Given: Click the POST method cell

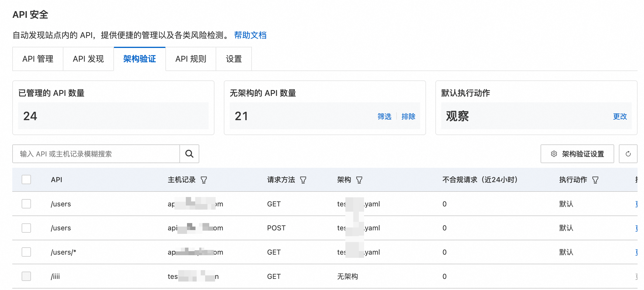Looking at the screenshot, I should 276,228.
